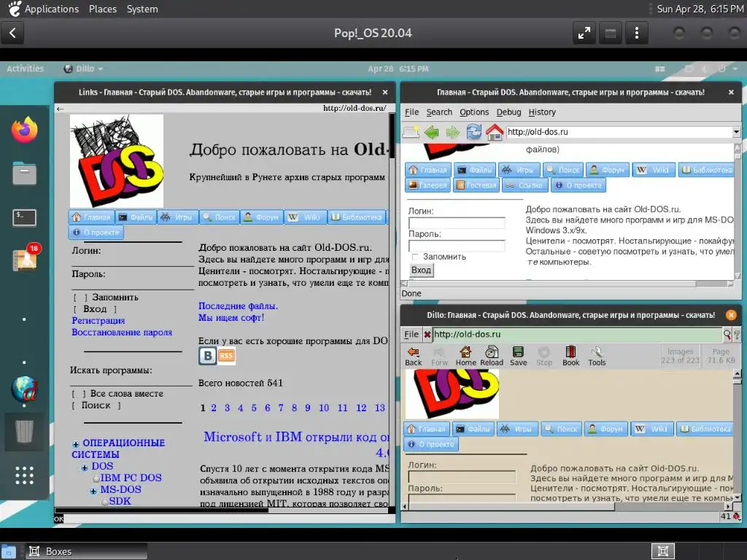
Task: Open URL dropdown arrow in upper-right browser
Action: 736,132
